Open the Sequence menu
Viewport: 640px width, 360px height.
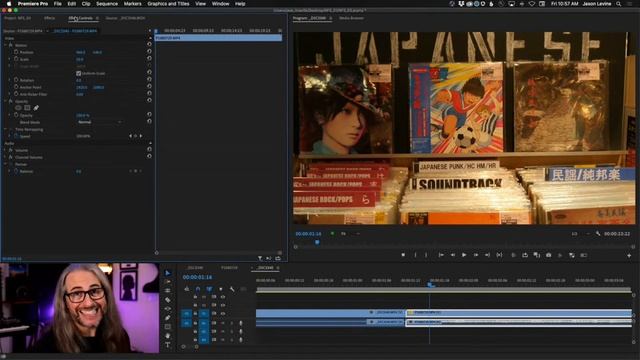tap(107, 4)
